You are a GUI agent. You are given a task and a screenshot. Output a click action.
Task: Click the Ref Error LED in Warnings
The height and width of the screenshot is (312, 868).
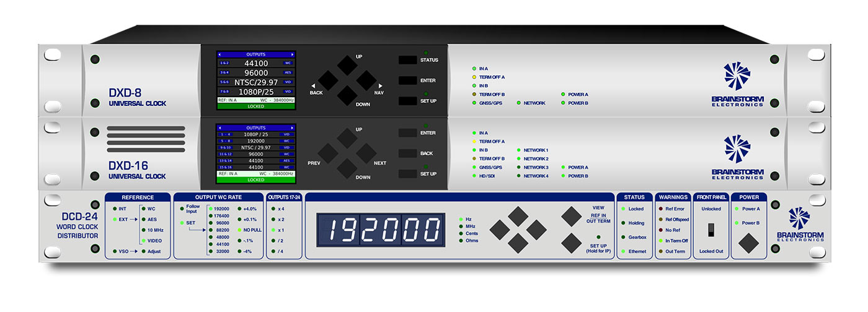click(x=660, y=209)
